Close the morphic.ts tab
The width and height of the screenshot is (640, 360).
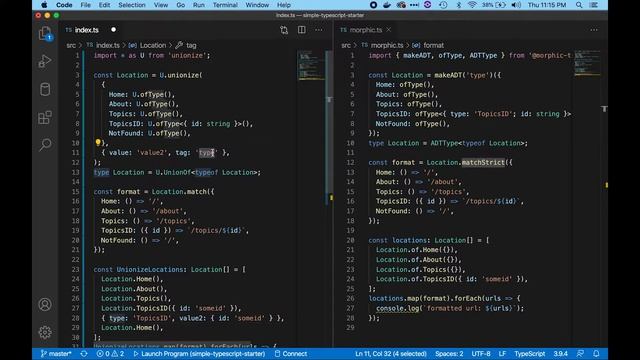389,30
